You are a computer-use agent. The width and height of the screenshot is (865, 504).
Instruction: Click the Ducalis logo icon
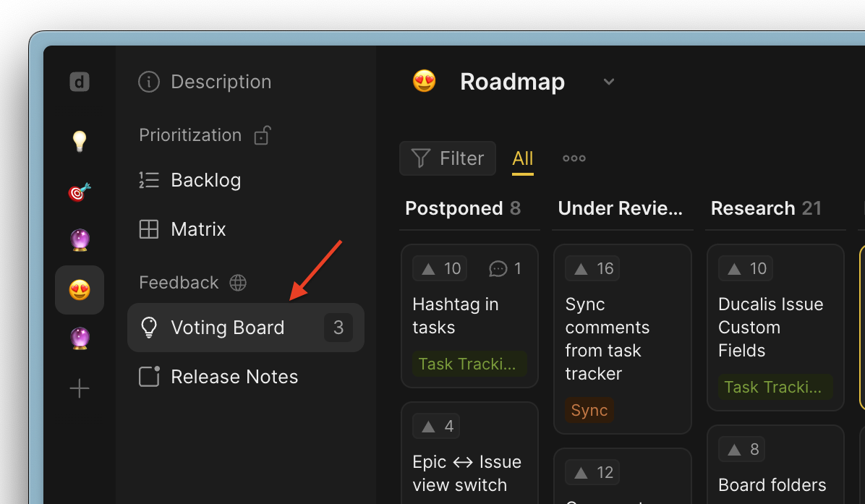[80, 82]
